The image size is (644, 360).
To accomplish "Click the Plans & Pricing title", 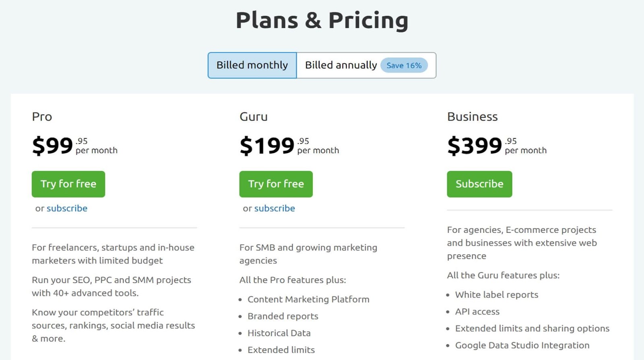I will 322,20.
